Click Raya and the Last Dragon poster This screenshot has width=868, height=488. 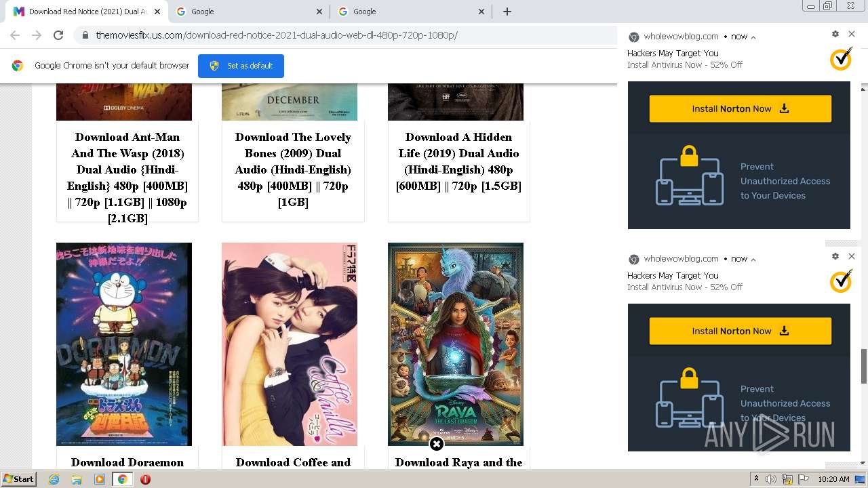[456, 344]
